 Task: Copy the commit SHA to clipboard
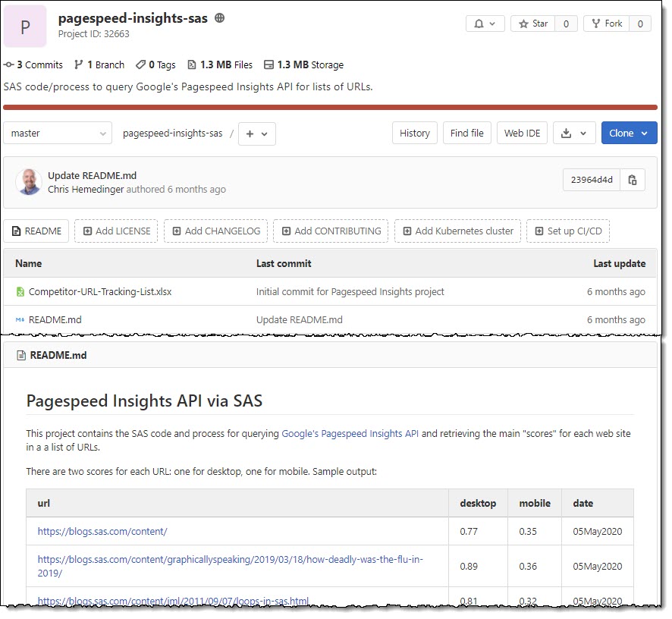632,180
